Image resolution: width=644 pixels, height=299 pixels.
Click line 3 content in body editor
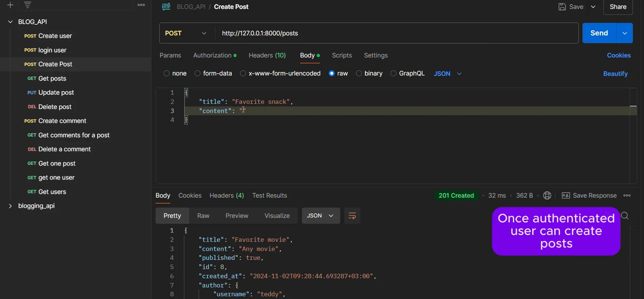point(407,111)
